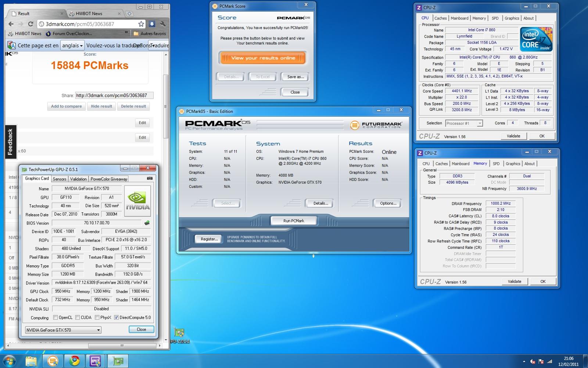Reload the 3dmark page
This screenshot has height=368, width=588.
pos(31,24)
